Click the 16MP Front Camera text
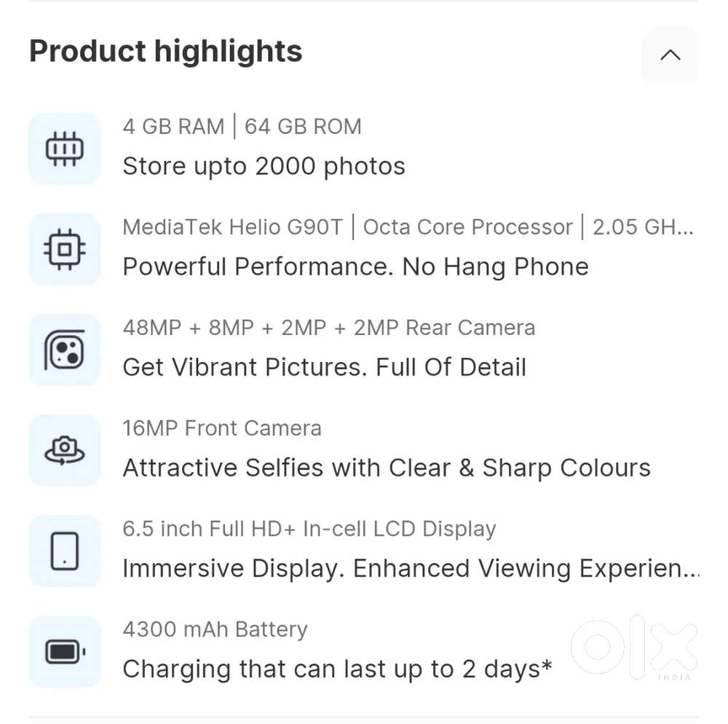 coord(221,428)
